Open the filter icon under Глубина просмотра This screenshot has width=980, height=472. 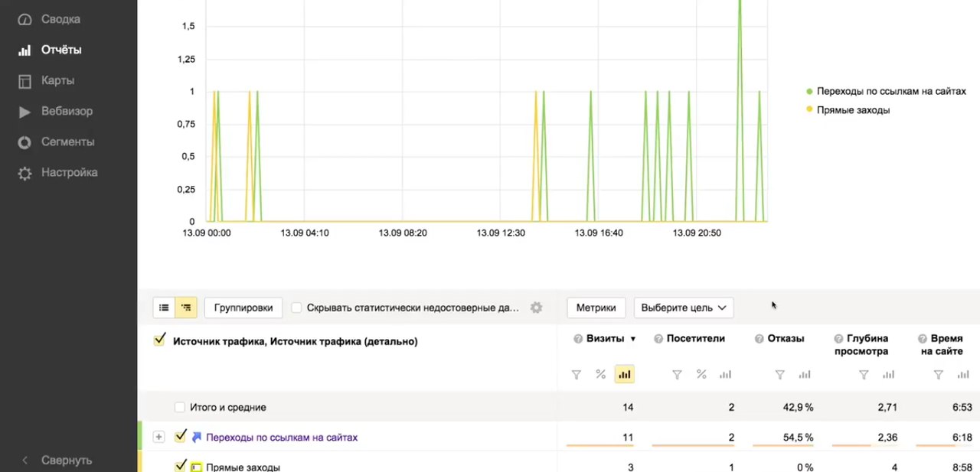click(x=864, y=374)
